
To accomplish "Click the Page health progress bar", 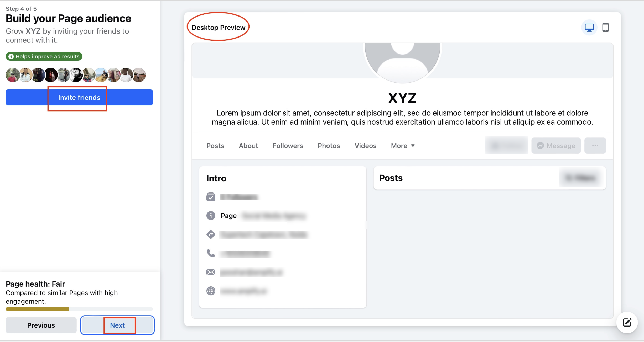I will pyautogui.click(x=79, y=309).
